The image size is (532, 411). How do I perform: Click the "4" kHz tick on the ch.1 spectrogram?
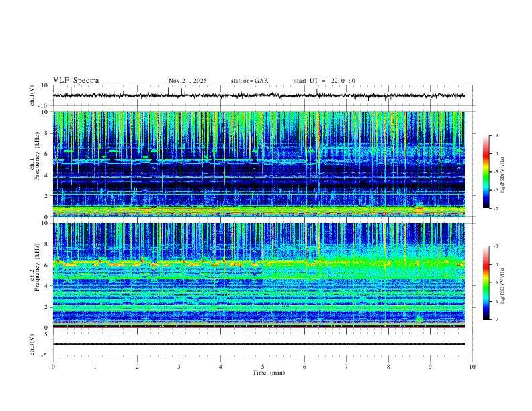46,175
